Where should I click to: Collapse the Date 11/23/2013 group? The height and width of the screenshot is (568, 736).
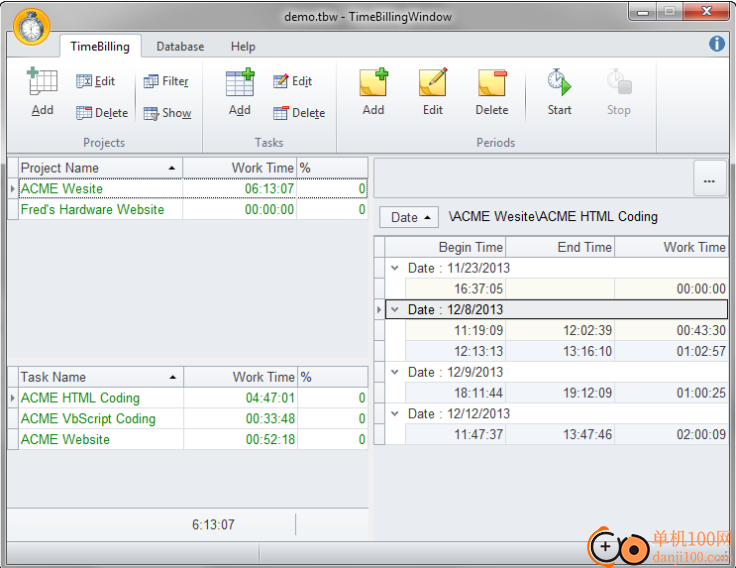click(395, 268)
